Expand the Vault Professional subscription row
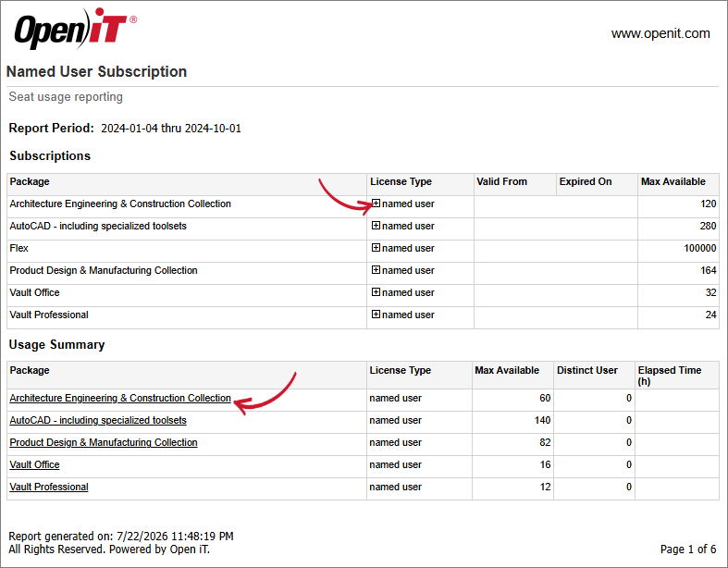This screenshot has width=728, height=568. pos(376,315)
